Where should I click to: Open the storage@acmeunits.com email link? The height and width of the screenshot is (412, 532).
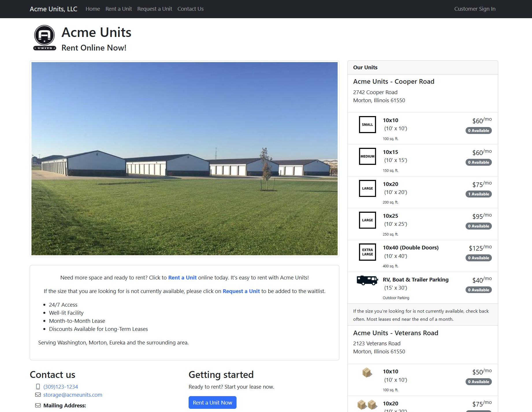pyautogui.click(x=73, y=395)
